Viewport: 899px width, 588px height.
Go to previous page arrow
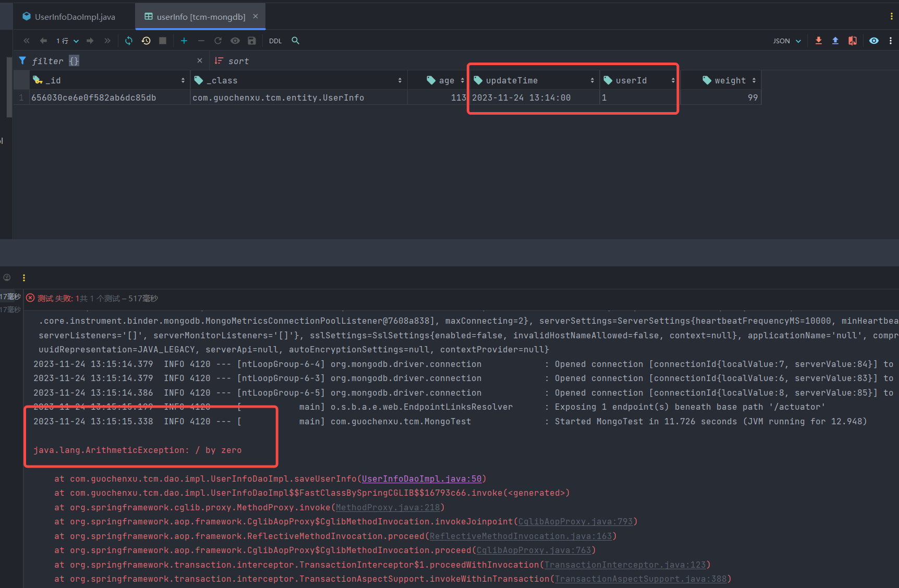pyautogui.click(x=43, y=41)
